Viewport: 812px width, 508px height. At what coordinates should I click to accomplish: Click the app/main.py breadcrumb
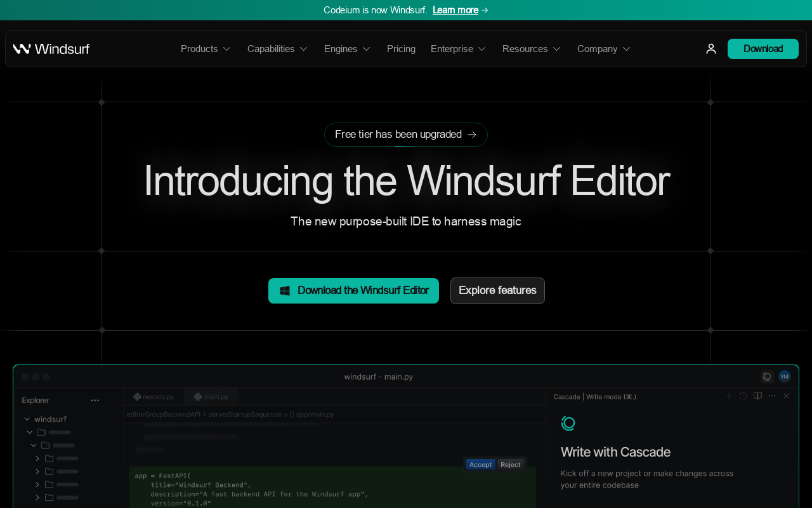click(x=312, y=414)
